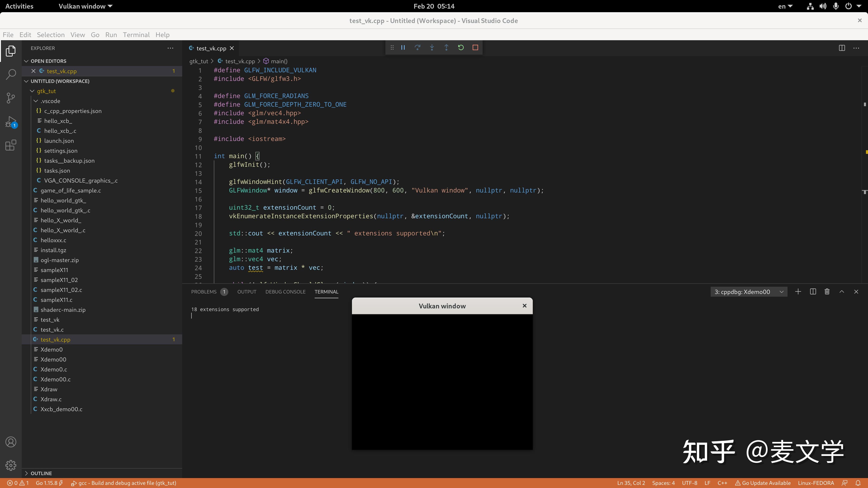Viewport: 868px width, 488px height.
Task: Click the Step Over debug icon
Action: (x=417, y=47)
